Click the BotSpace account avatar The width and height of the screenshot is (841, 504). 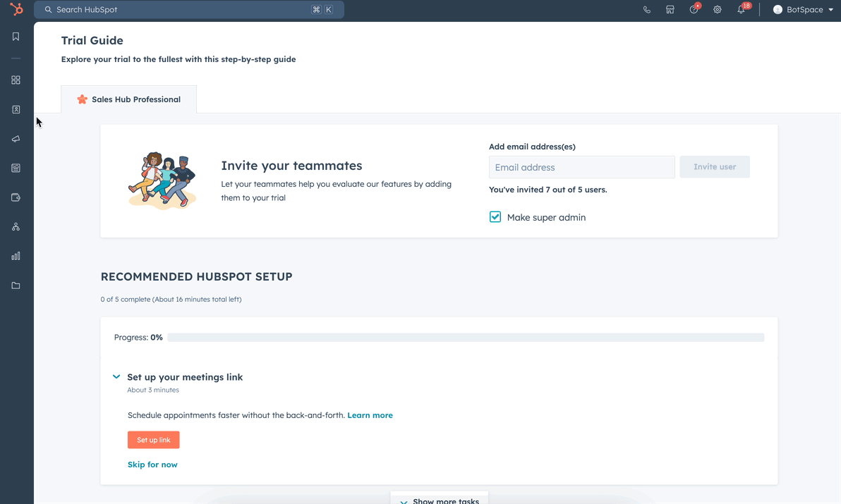coord(778,10)
